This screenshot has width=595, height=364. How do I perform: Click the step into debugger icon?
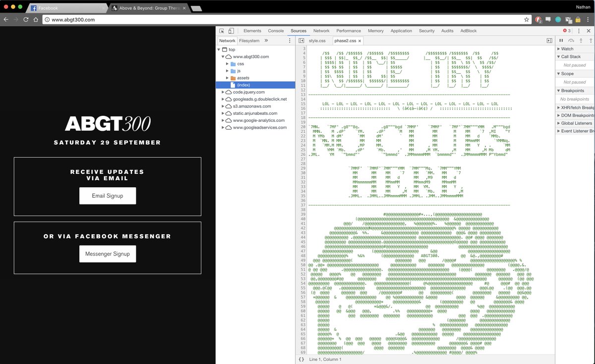click(581, 41)
